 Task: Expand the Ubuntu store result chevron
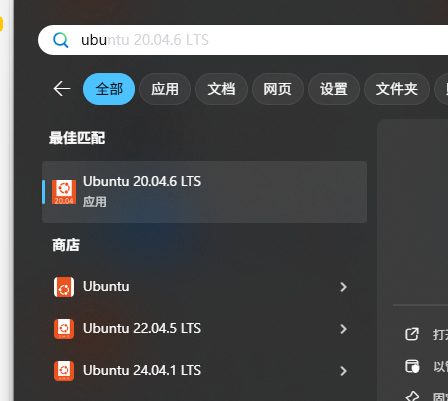[x=343, y=287]
